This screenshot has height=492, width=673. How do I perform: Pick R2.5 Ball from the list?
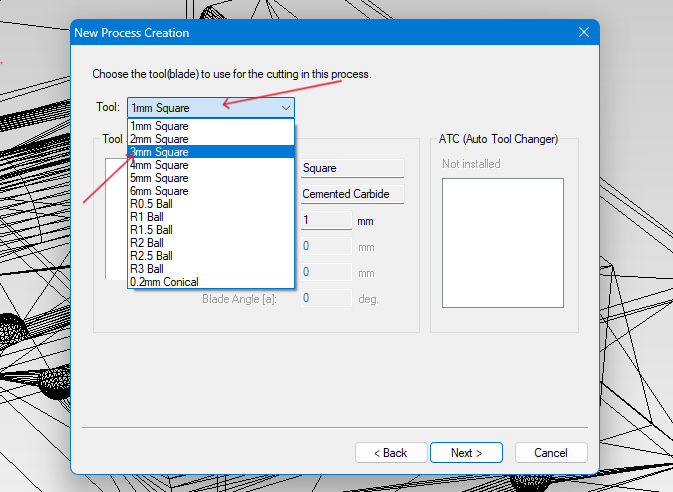[x=211, y=256]
